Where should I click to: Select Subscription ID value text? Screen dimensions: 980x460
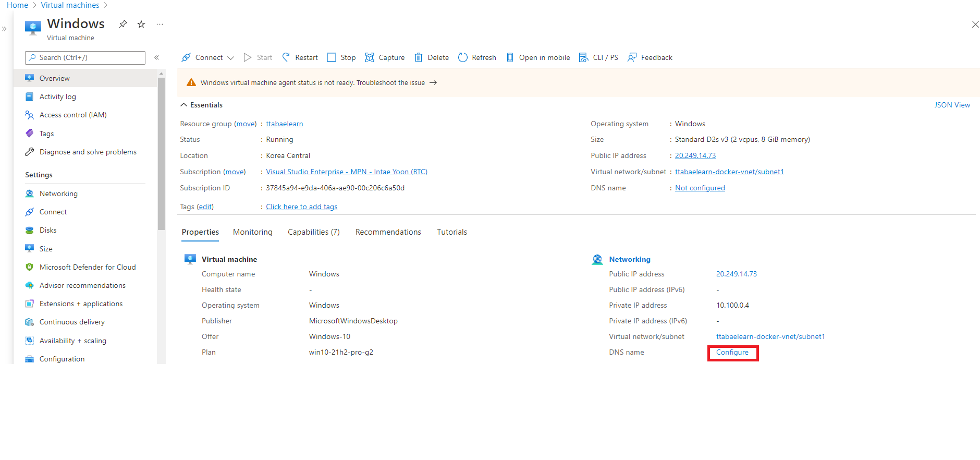[335, 188]
